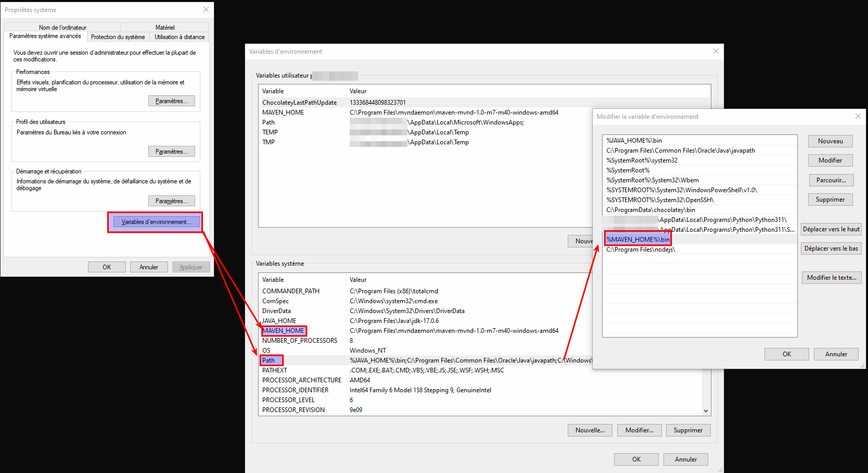The image size is (868, 473).
Task: Click the Appliquer button
Action: coord(191,267)
